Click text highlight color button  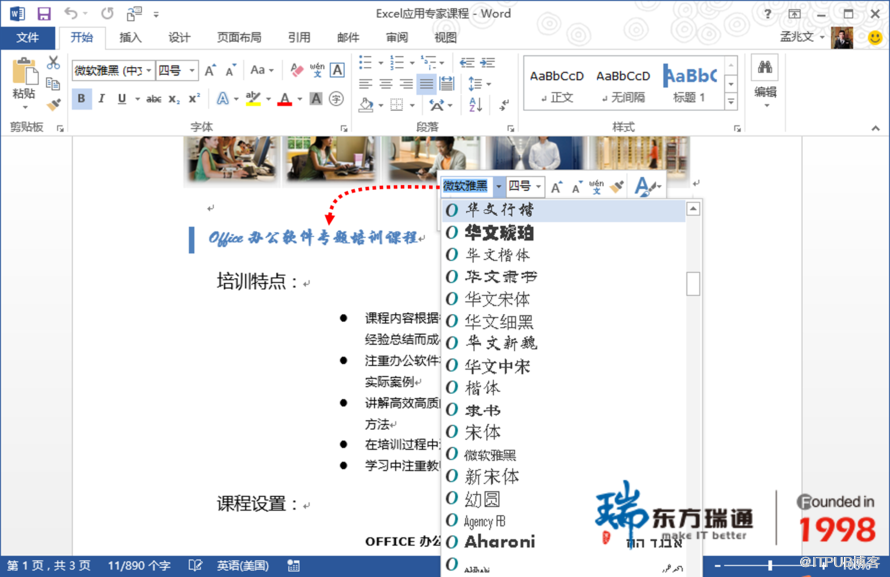tap(253, 99)
